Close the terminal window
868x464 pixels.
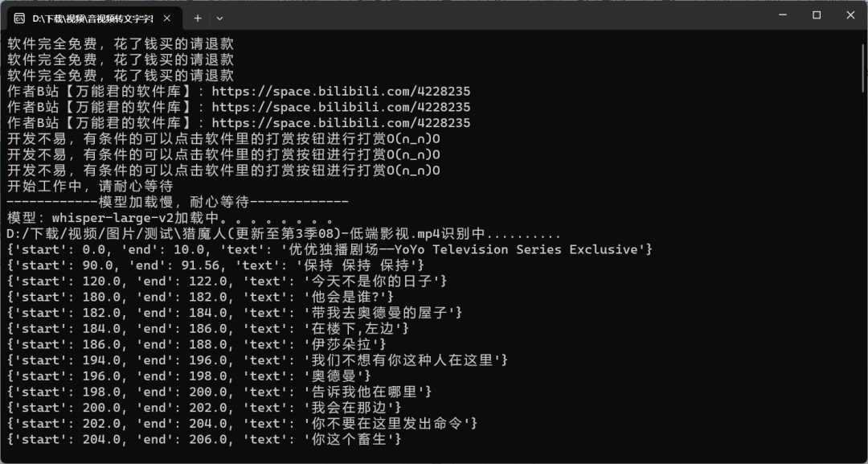click(850, 15)
